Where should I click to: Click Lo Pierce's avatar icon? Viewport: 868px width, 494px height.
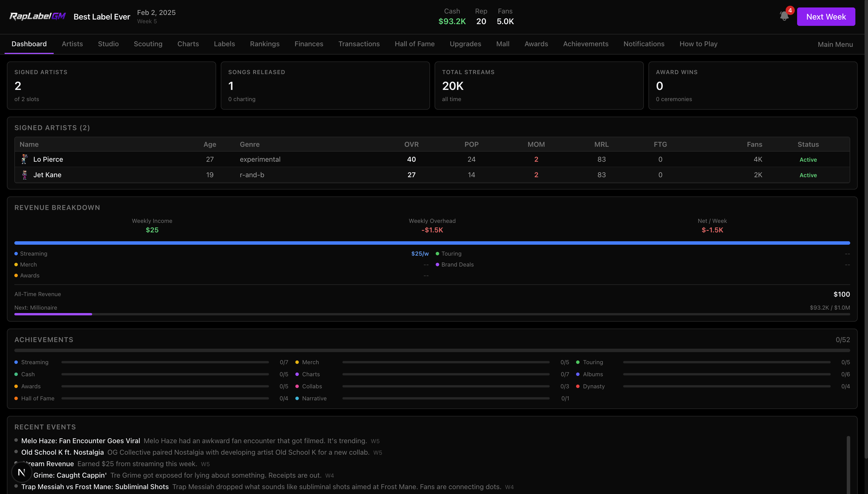point(24,159)
